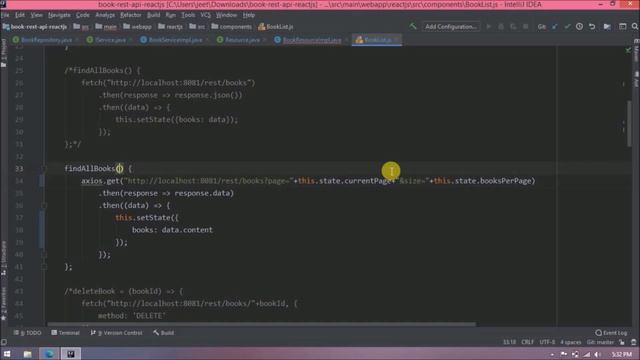Screen dimensions: 640x360
Task: Click the inspection status checkmark in editor corner
Action: coord(628,50)
